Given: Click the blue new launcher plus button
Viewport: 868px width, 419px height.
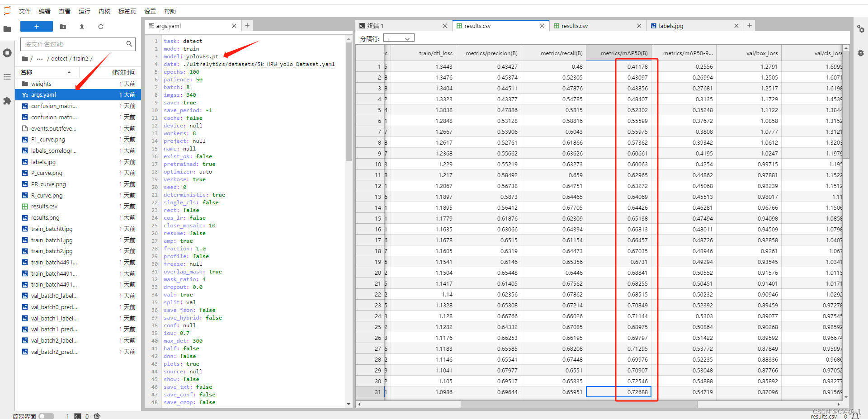Looking at the screenshot, I should [x=37, y=27].
